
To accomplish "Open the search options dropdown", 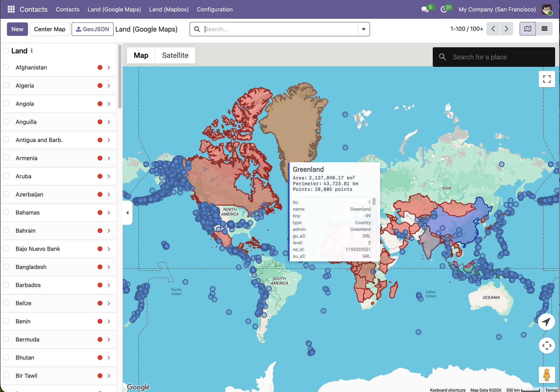I will pyautogui.click(x=364, y=29).
